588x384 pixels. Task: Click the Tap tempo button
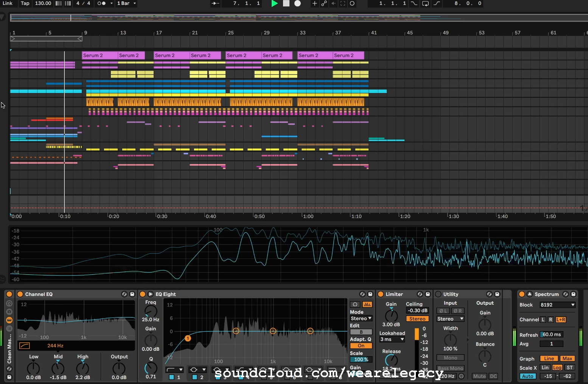click(25, 3)
